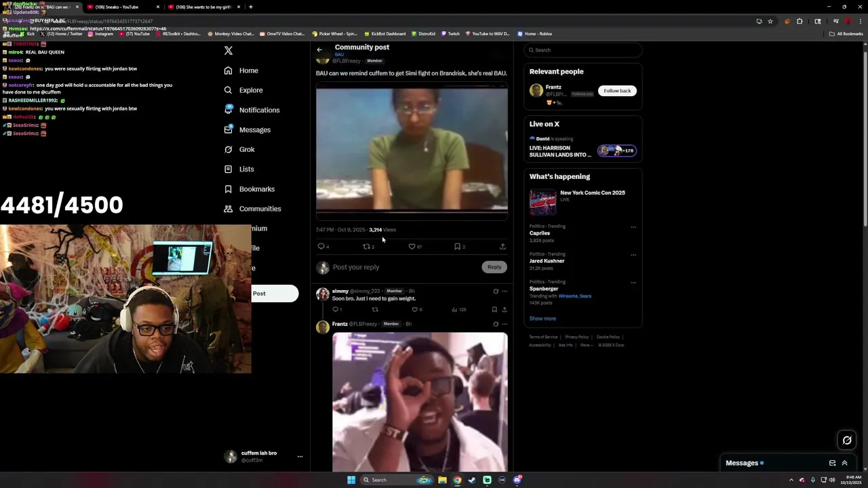The image size is (868, 488).
Task: Like the main post with heart icon
Action: (412, 247)
